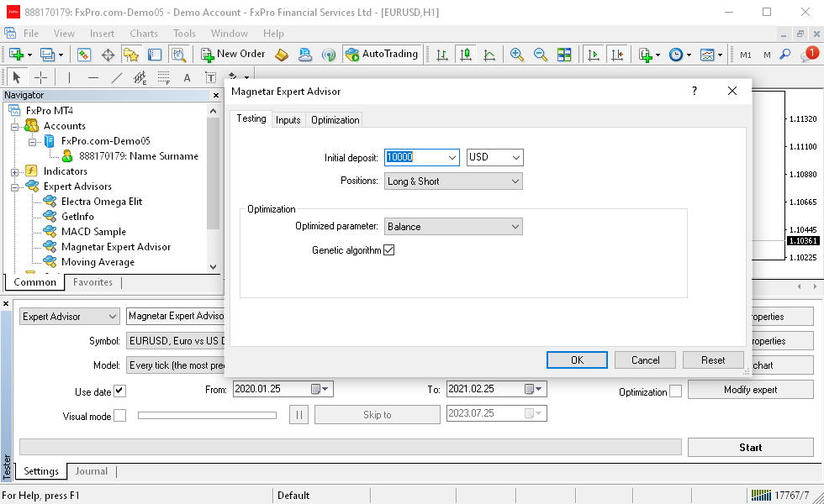Open the New Chart toolbar icon
Viewport: 824px width, 504px height.
(16, 55)
